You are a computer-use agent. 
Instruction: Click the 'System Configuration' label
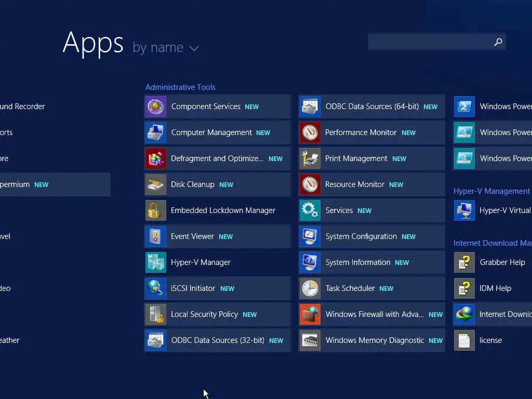click(361, 236)
